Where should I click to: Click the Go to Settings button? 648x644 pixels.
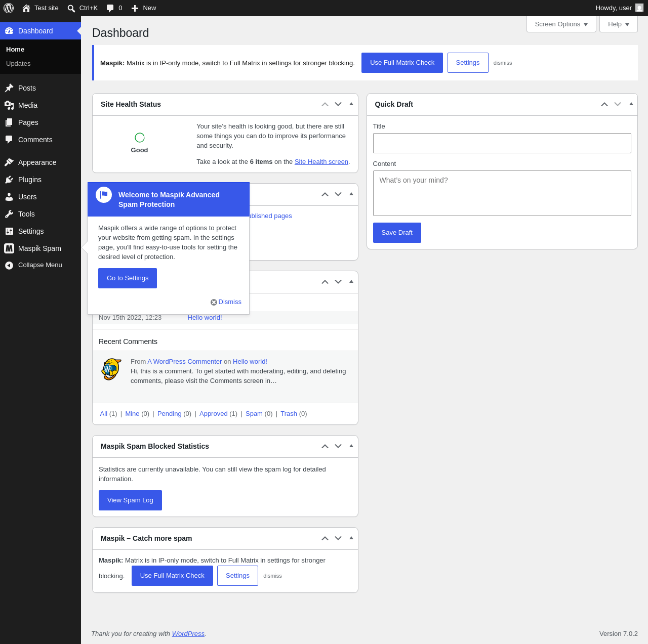(128, 278)
